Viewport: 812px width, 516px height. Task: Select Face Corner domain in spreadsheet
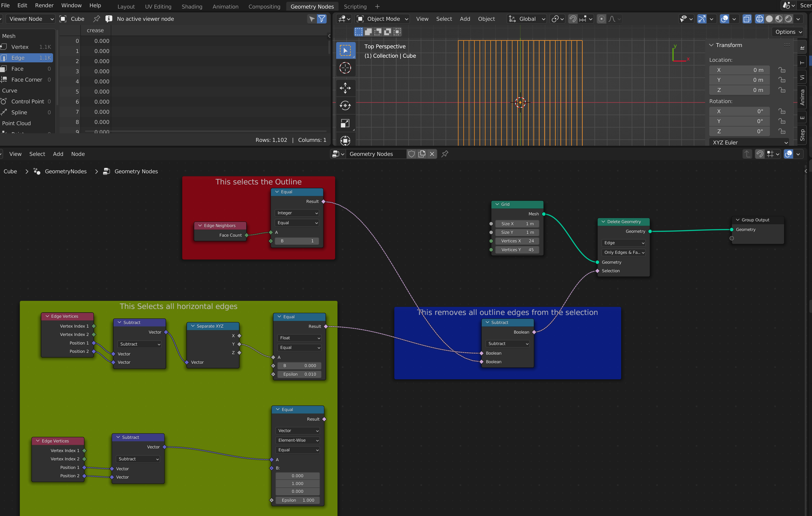27,80
